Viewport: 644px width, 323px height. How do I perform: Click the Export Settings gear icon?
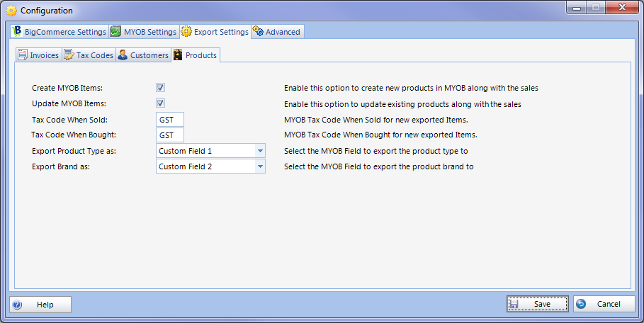click(x=186, y=31)
